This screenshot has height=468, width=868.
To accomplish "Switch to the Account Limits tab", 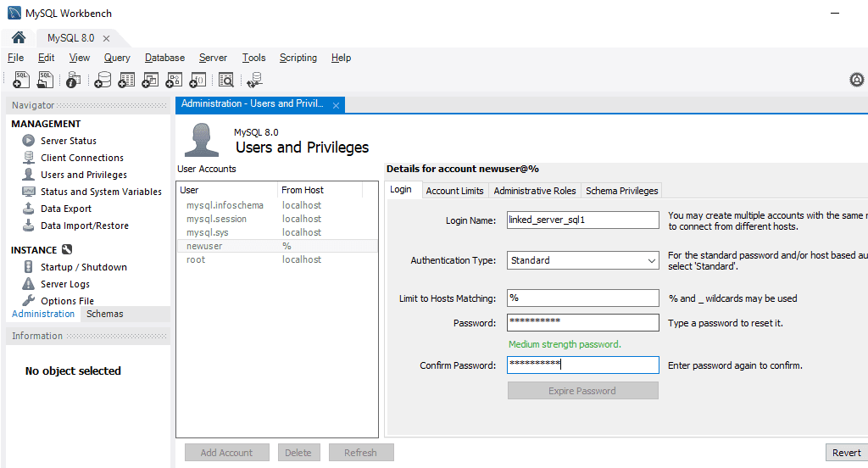I will [454, 191].
